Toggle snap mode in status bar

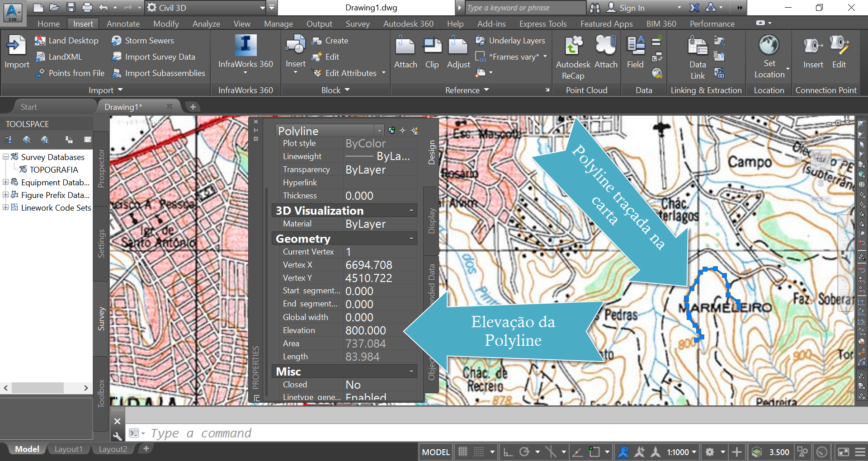pyautogui.click(x=479, y=452)
